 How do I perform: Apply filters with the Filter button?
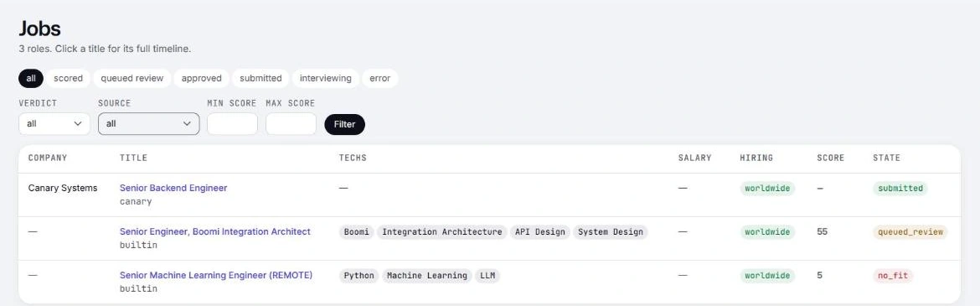point(344,124)
